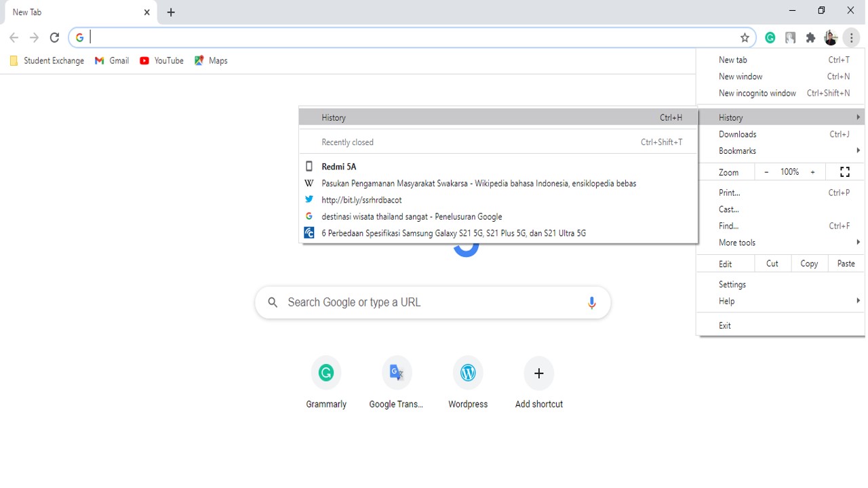
Task: Expand the More tools submenu
Action: [781, 243]
